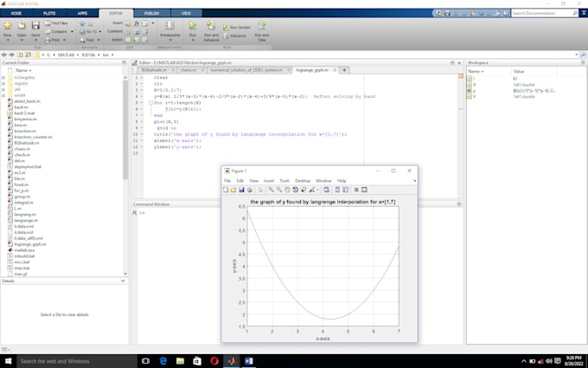Click the up-one-level folder icon in address bar
This screenshot has height=368, width=588.
click(20, 55)
